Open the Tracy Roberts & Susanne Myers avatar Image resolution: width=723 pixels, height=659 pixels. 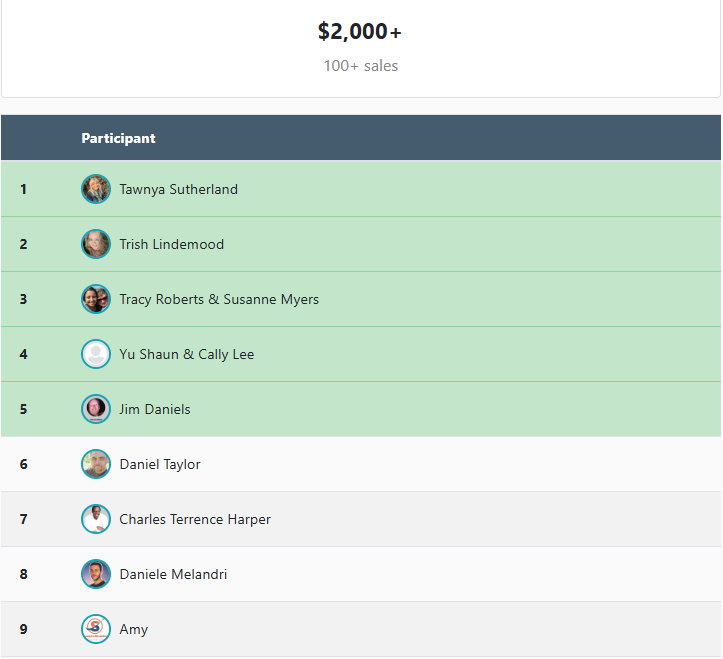pos(96,299)
